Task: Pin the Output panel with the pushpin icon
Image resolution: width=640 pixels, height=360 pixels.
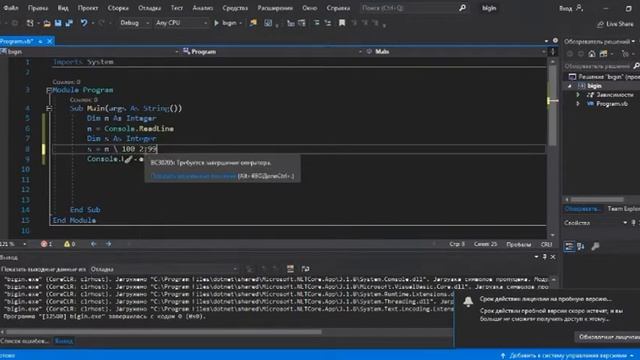Action: 544,257
